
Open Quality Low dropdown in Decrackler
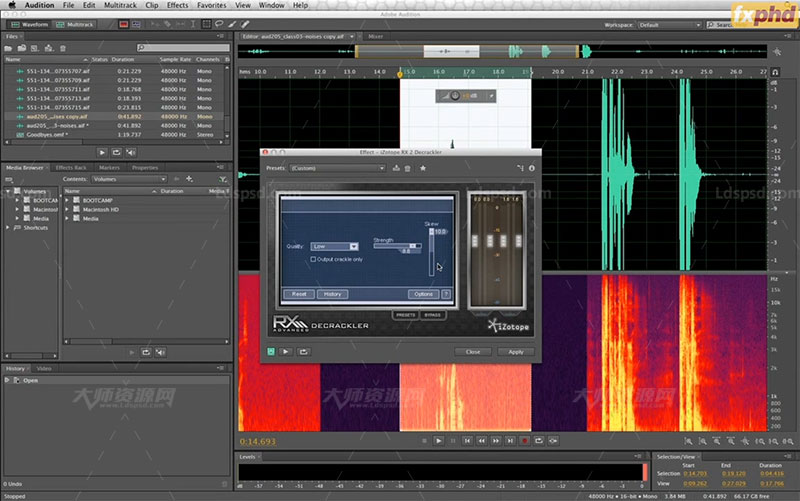click(x=334, y=246)
